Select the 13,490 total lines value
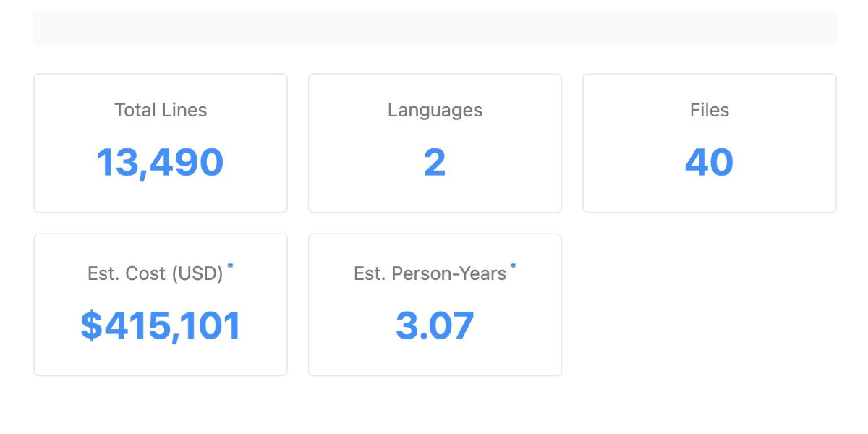 coord(161,162)
